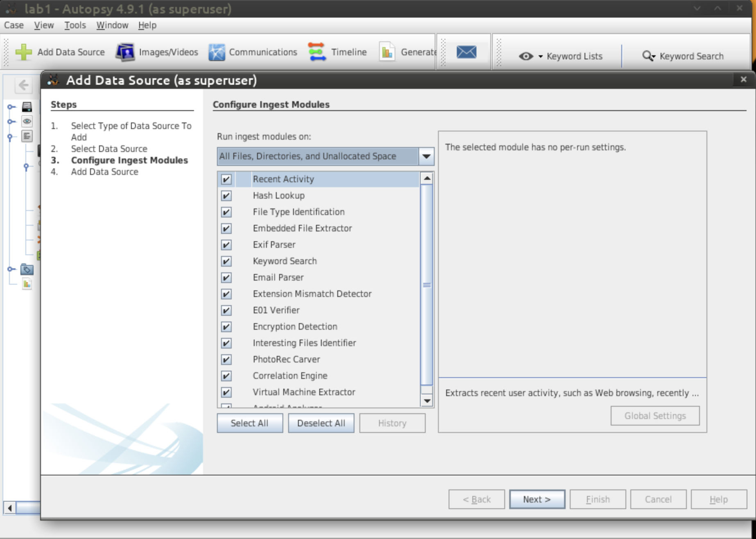Open the Tools menu
Screen dimensions: 756x539
pos(75,25)
